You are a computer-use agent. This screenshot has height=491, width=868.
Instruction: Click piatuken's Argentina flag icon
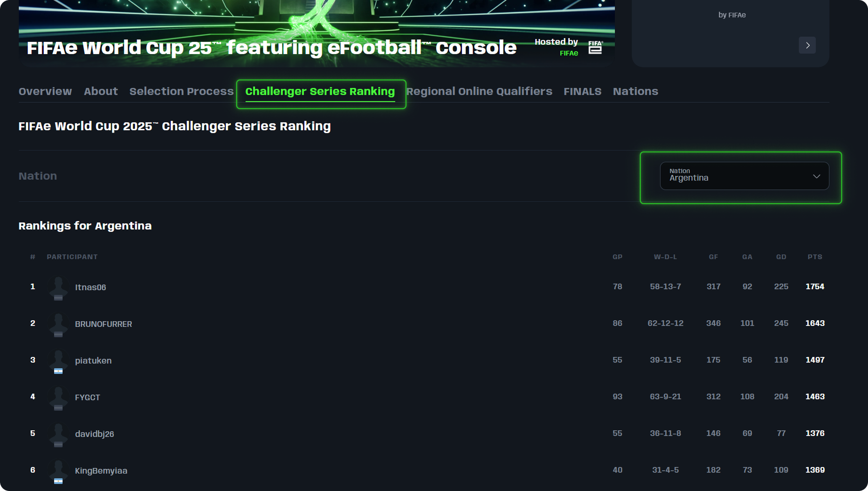(x=58, y=371)
